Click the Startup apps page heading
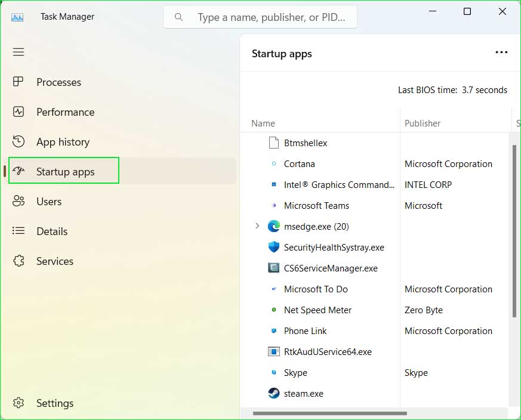The height and width of the screenshot is (420, 521). 282,54
